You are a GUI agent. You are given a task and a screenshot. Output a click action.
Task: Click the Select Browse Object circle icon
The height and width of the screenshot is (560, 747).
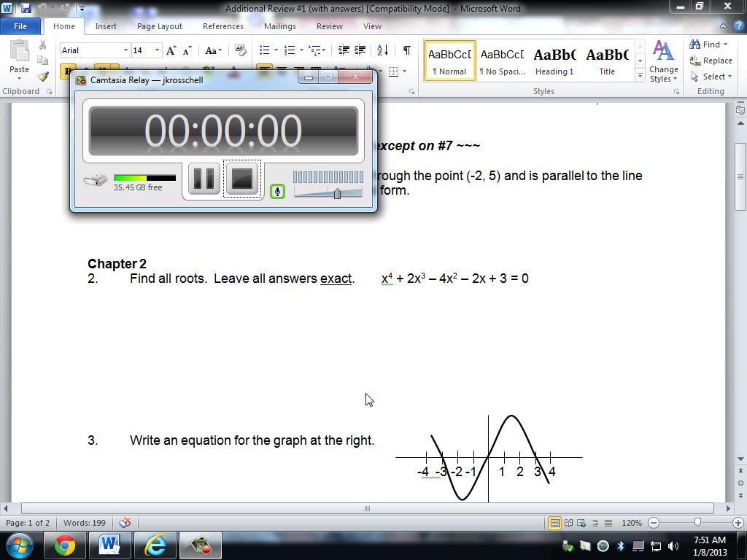[x=740, y=483]
